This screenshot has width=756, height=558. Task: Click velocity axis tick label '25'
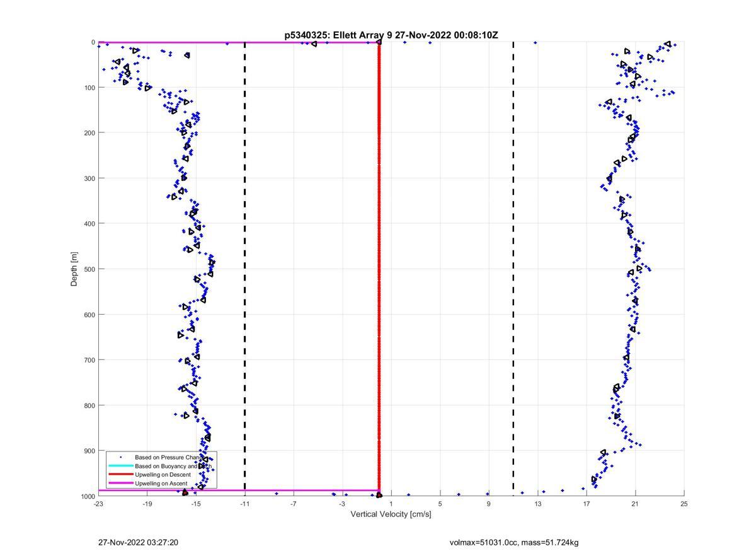(684, 504)
